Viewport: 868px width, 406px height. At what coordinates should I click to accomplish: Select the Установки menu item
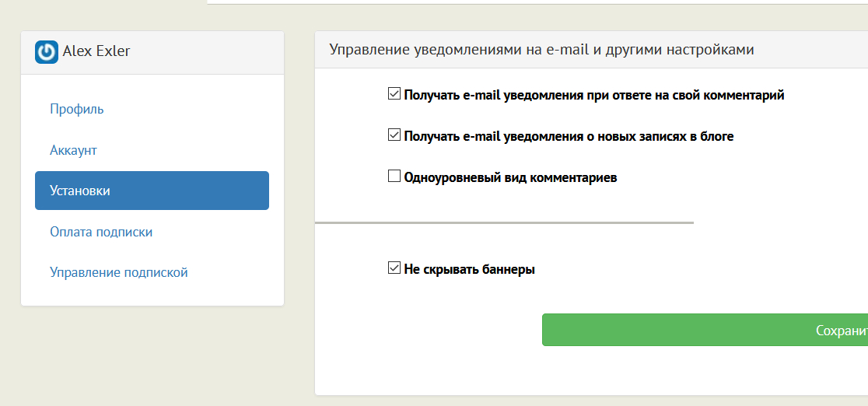tap(152, 191)
